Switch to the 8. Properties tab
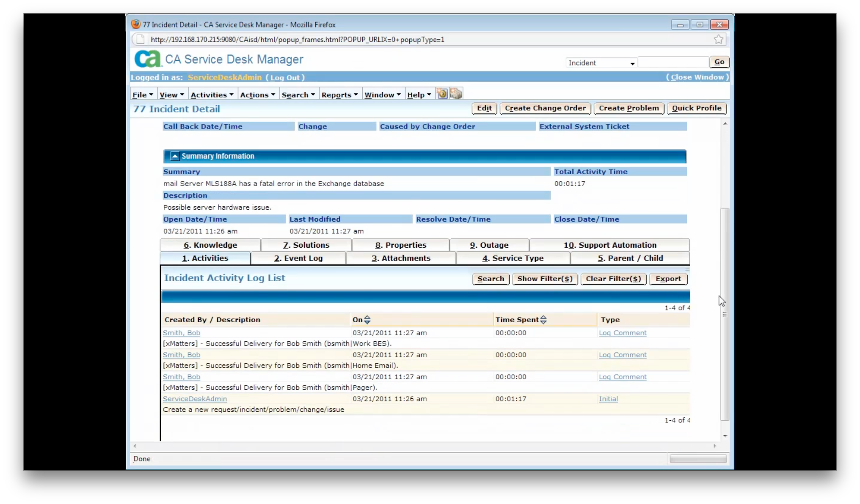Screen dimensions: 860x504 click(x=400, y=245)
